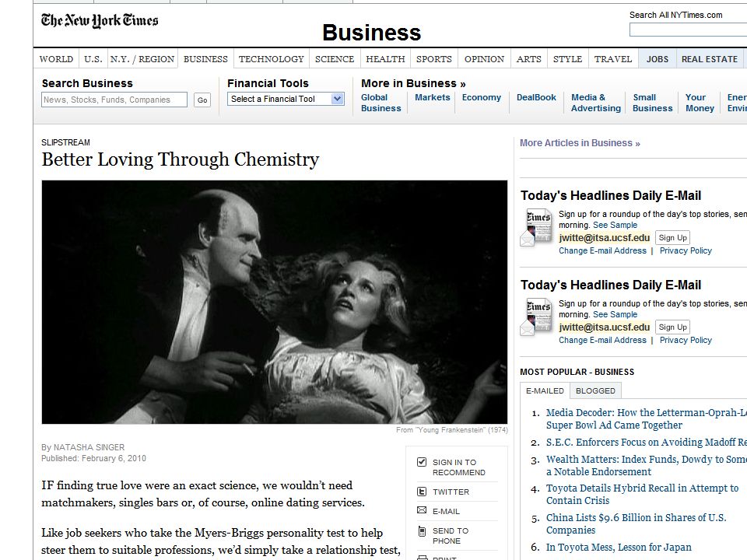Click the Twitter share text link

451,492
